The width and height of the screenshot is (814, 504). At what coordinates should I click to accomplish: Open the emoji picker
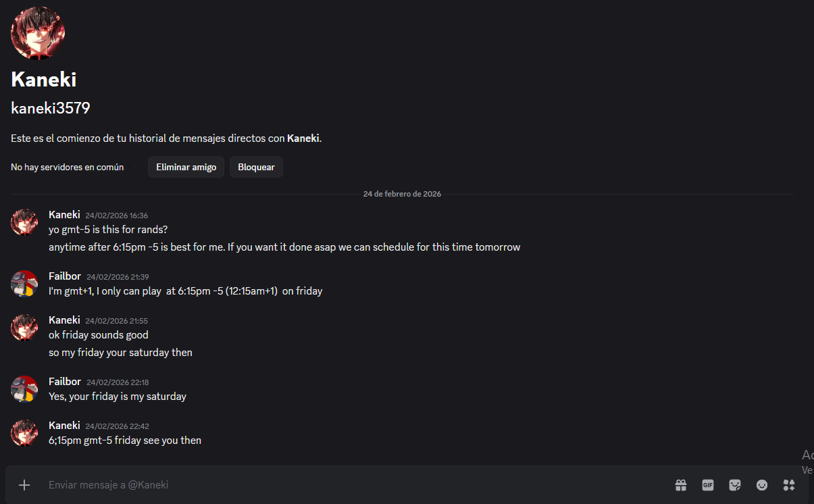[762, 485]
